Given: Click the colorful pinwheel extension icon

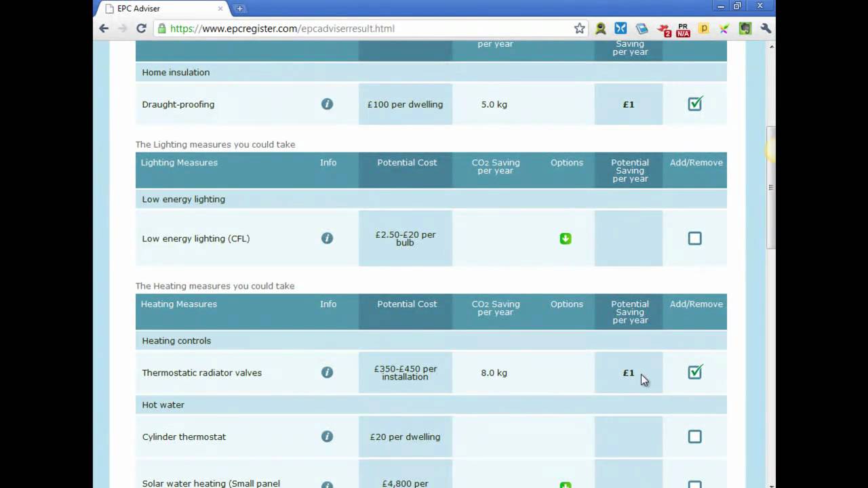Looking at the screenshot, I should click(x=724, y=28).
